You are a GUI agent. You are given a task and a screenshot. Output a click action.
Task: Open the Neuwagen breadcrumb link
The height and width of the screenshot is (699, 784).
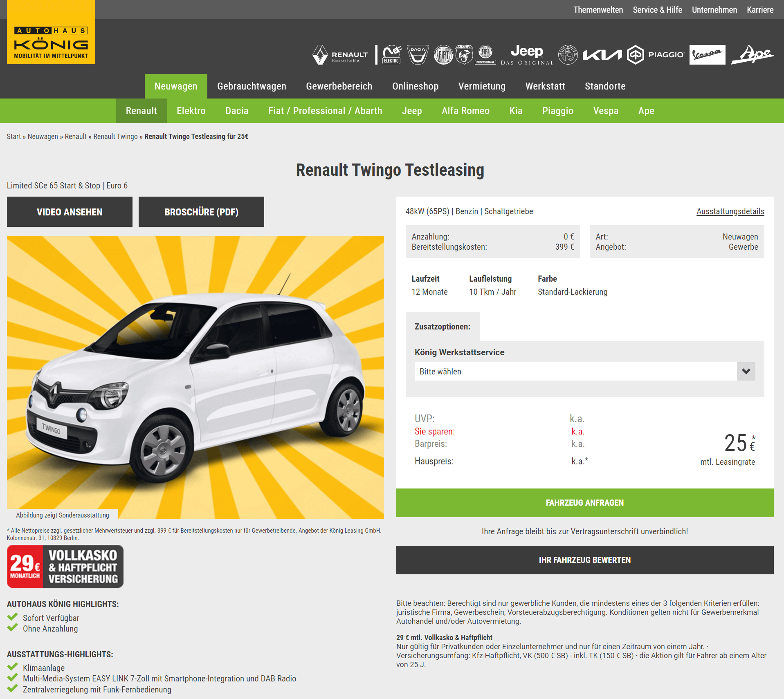(43, 137)
